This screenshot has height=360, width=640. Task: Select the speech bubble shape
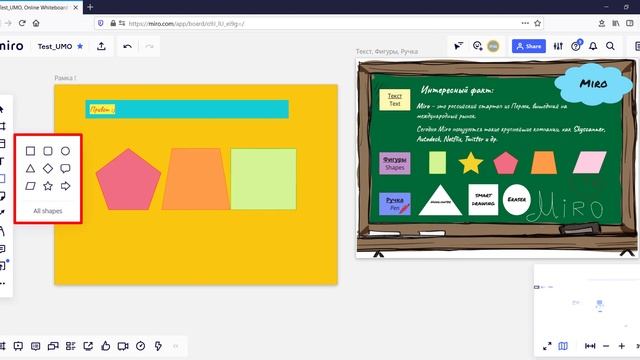65,169
